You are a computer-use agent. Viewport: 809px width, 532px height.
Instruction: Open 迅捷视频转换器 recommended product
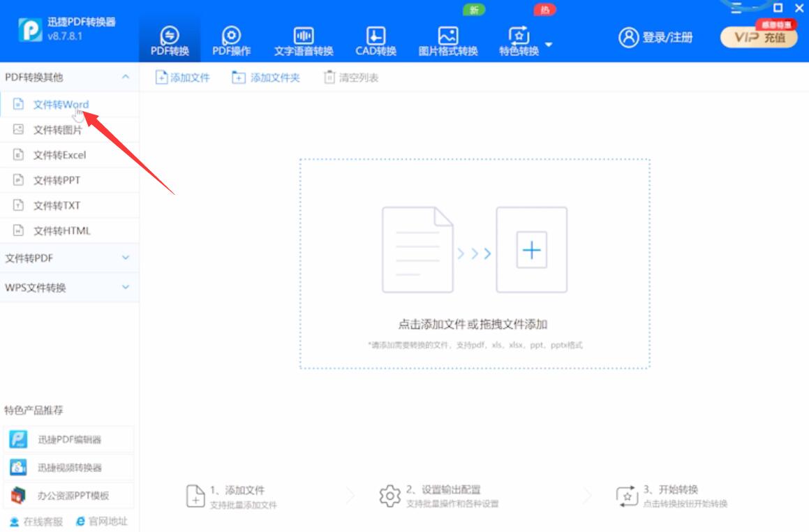[x=68, y=468]
